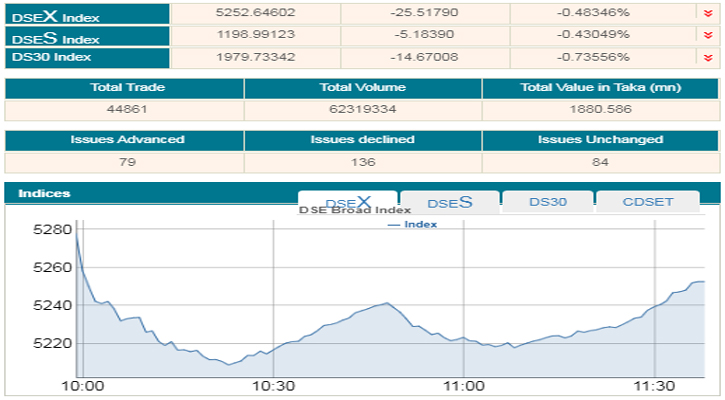Click the red down arrow in DS30 row
This screenshot has width=725, height=400.
coord(708,57)
